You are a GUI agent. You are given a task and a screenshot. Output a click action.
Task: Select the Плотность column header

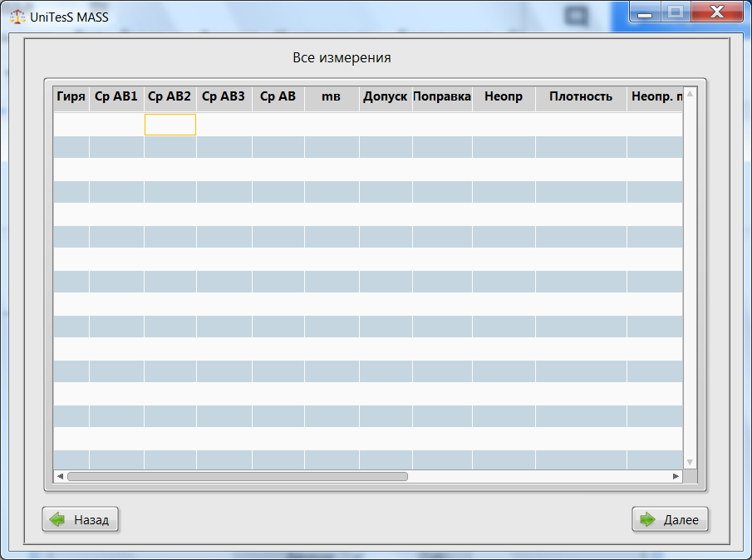pos(581,96)
